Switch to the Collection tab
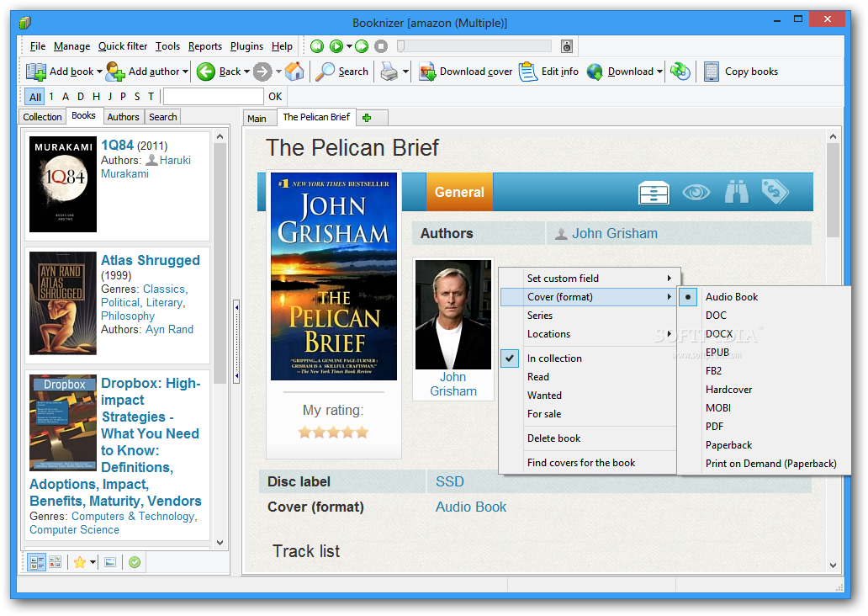868x616 pixels. coord(42,117)
